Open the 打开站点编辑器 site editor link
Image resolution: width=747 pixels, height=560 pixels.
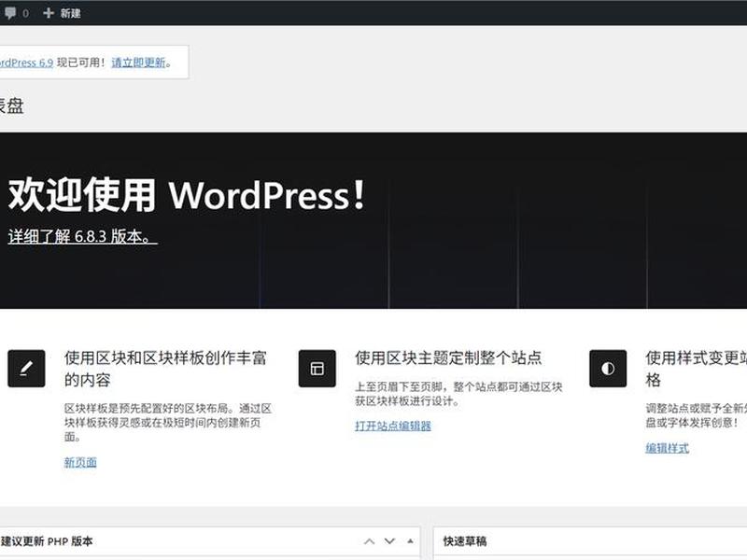click(x=393, y=426)
